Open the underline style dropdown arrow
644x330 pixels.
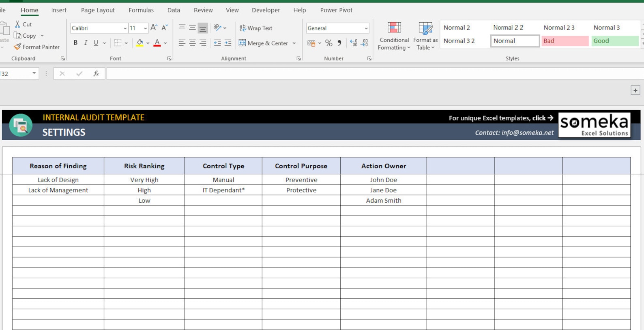coord(104,43)
